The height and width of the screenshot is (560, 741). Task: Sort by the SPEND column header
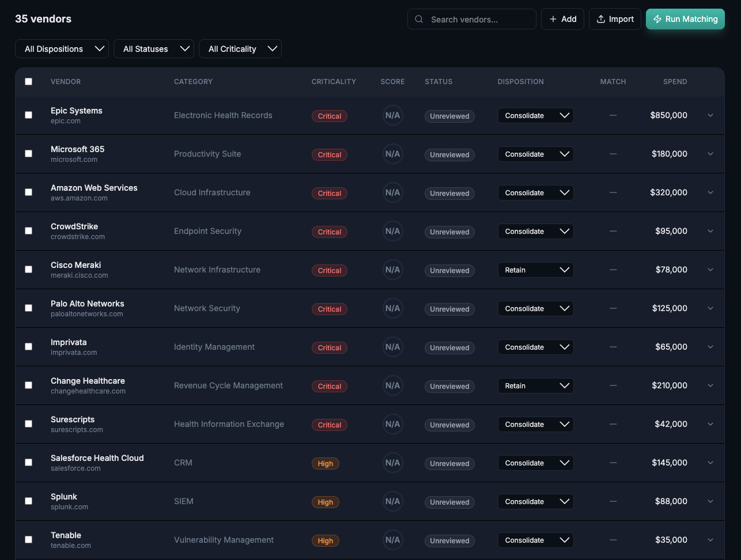click(675, 81)
